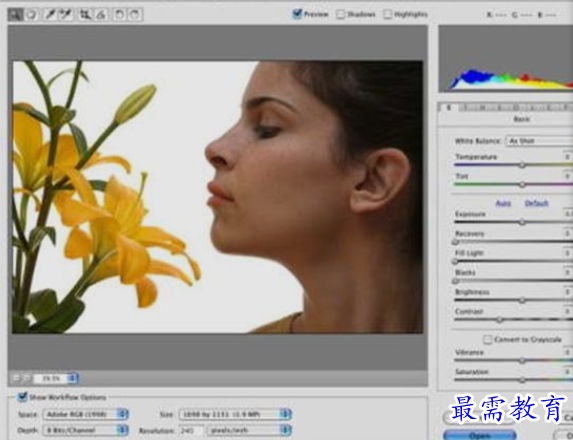Click the Blacks value field
The image size is (573, 440).
tap(568, 272)
